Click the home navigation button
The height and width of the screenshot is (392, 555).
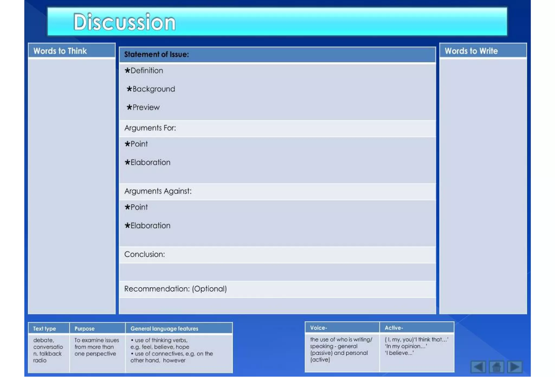pos(496,367)
